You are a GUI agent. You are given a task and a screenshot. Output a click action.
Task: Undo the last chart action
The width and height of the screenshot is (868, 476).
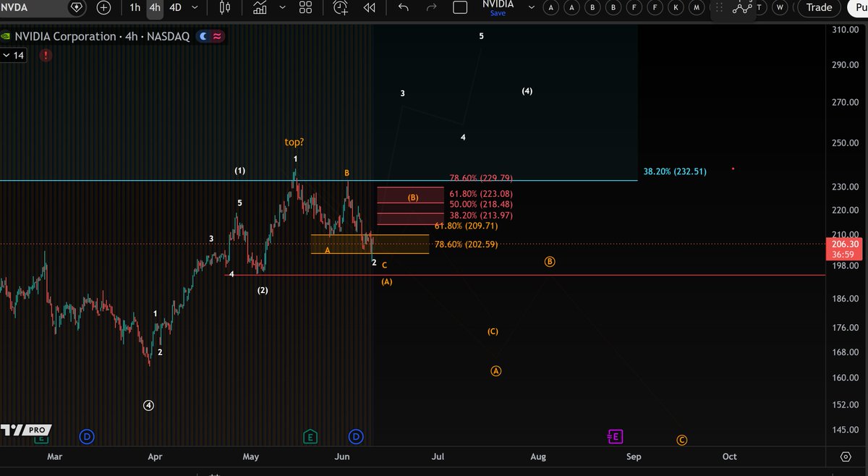tap(404, 7)
